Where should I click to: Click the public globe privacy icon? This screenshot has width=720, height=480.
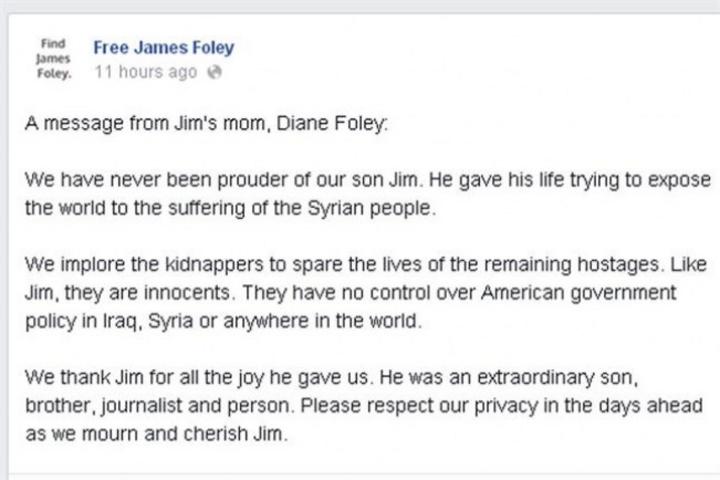pos(212,72)
